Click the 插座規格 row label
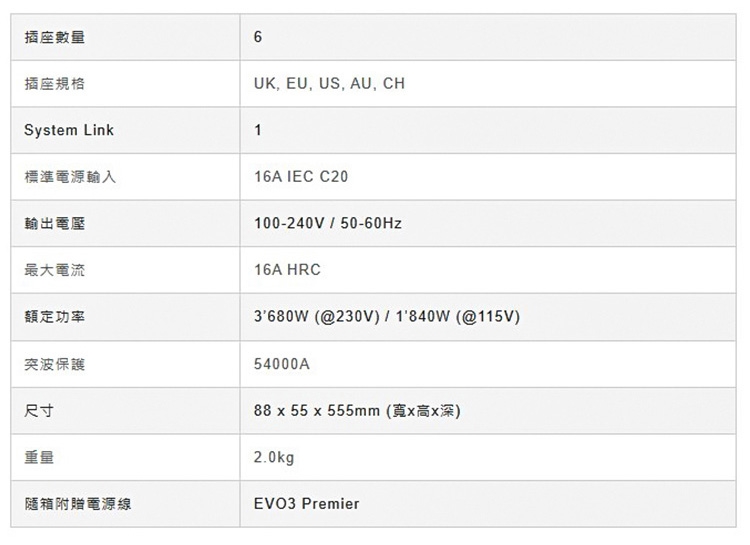750x545 pixels. [x=54, y=84]
